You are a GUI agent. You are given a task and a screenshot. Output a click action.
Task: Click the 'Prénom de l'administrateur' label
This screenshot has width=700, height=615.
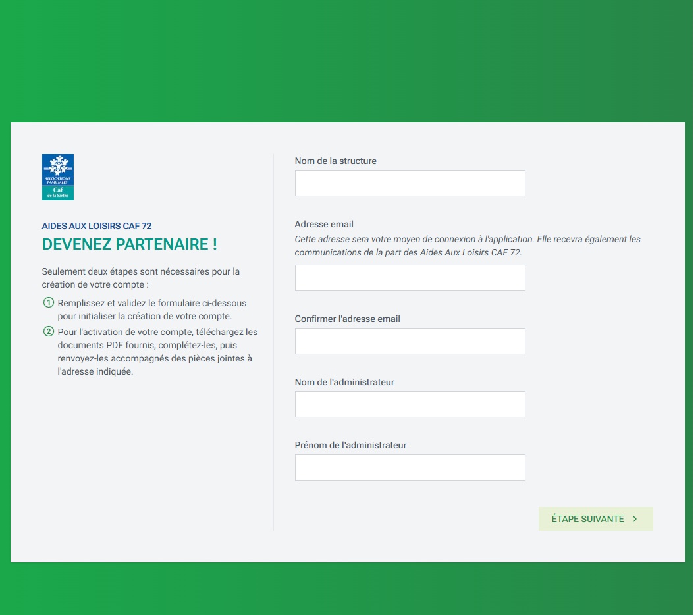350,445
